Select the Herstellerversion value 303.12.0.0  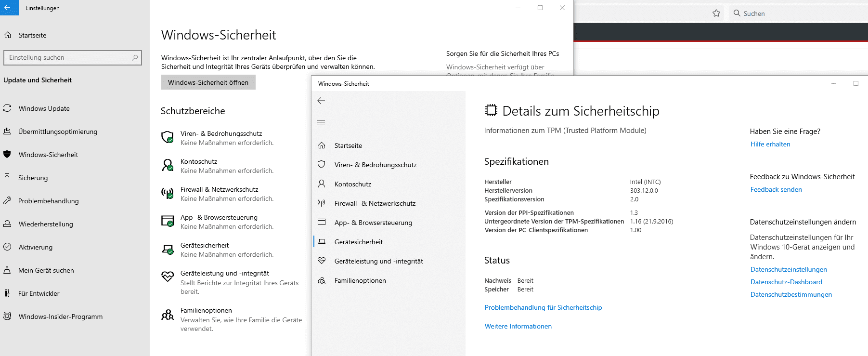(x=644, y=190)
